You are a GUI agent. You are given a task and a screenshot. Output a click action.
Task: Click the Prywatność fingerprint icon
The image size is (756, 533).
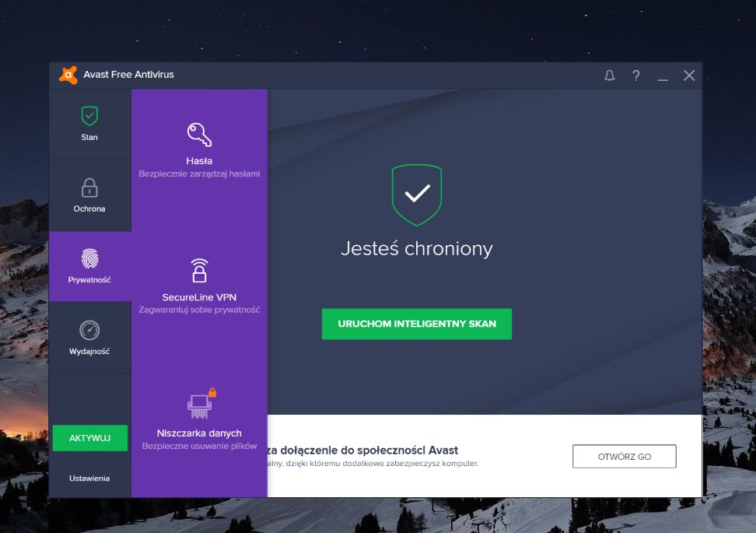89,260
